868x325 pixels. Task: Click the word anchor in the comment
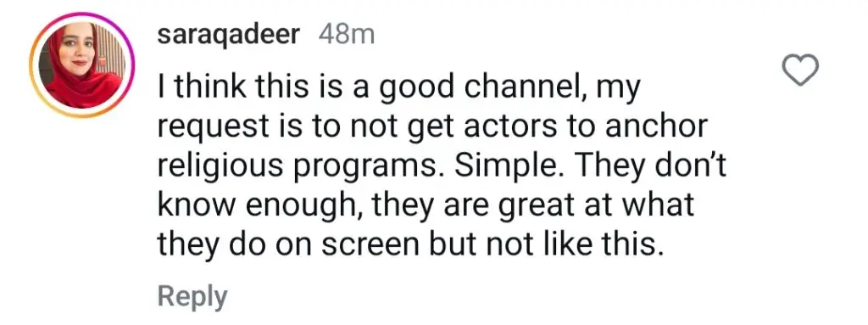[655, 126]
